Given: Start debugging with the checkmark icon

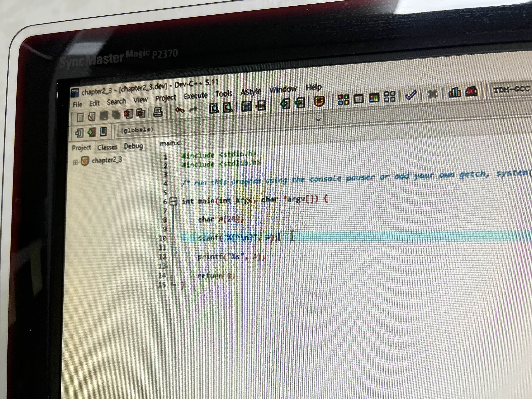Looking at the screenshot, I should point(411,95).
